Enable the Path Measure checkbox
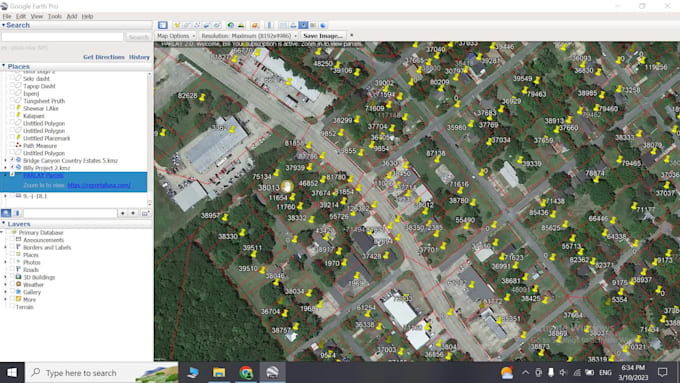The height and width of the screenshot is (383, 680). pos(12,145)
